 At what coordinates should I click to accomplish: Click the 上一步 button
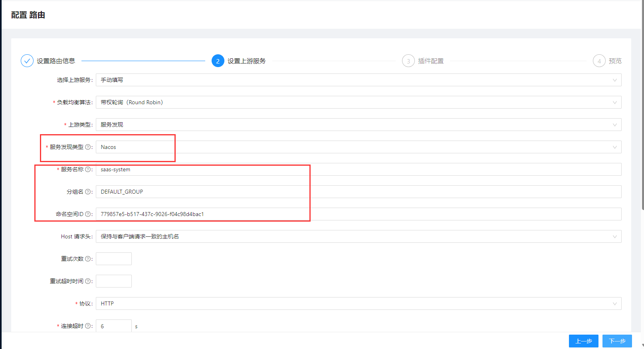pyautogui.click(x=584, y=341)
